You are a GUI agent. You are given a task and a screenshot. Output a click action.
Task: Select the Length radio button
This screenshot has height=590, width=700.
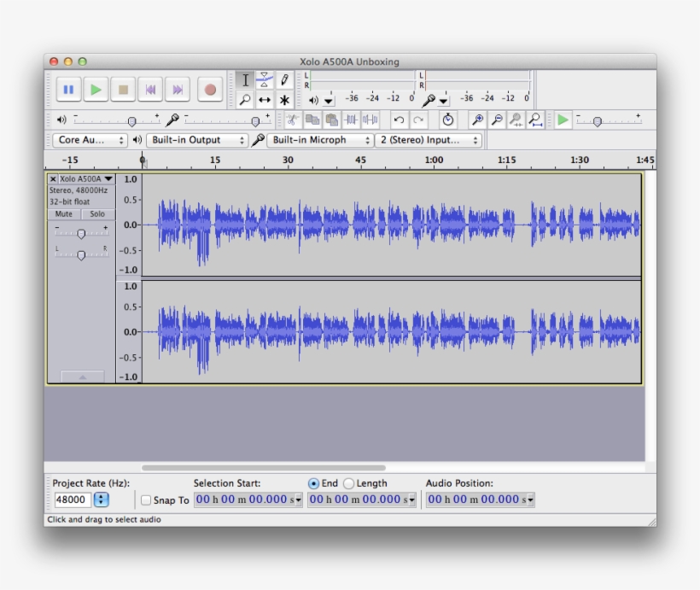point(349,483)
